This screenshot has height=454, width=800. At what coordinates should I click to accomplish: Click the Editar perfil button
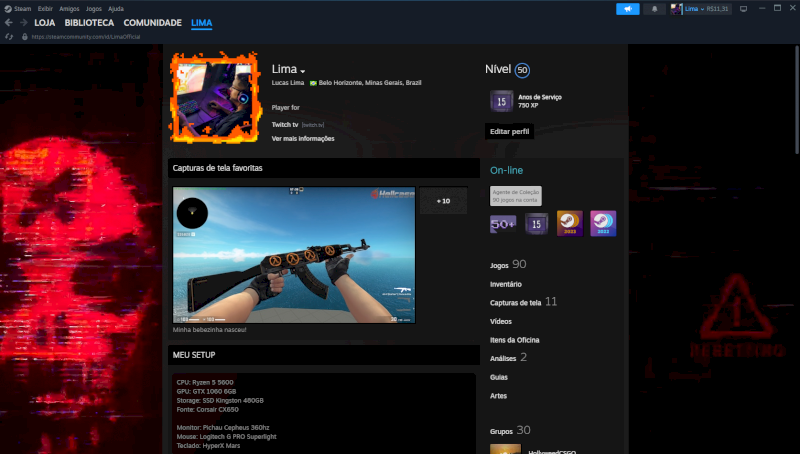click(x=510, y=131)
